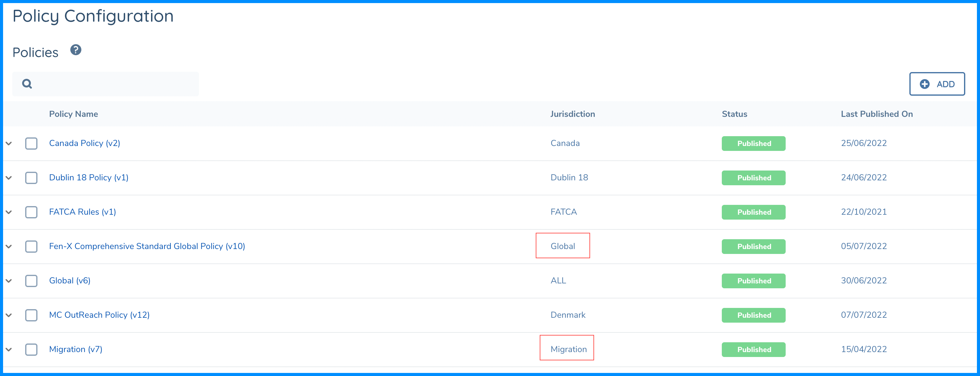980x376 pixels.
Task: Open the MC OutReach Policy (v12) link
Action: pos(99,315)
